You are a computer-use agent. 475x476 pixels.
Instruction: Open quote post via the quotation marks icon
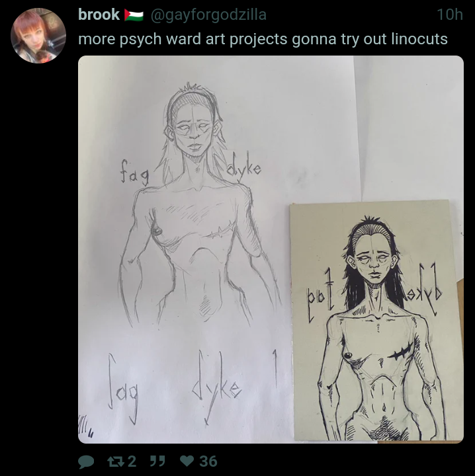click(158, 461)
